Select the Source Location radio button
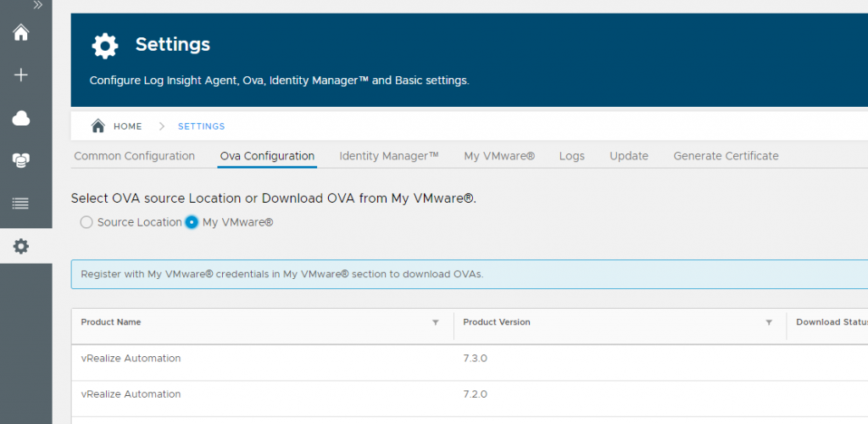Image resolution: width=868 pixels, height=424 pixels. (86, 222)
